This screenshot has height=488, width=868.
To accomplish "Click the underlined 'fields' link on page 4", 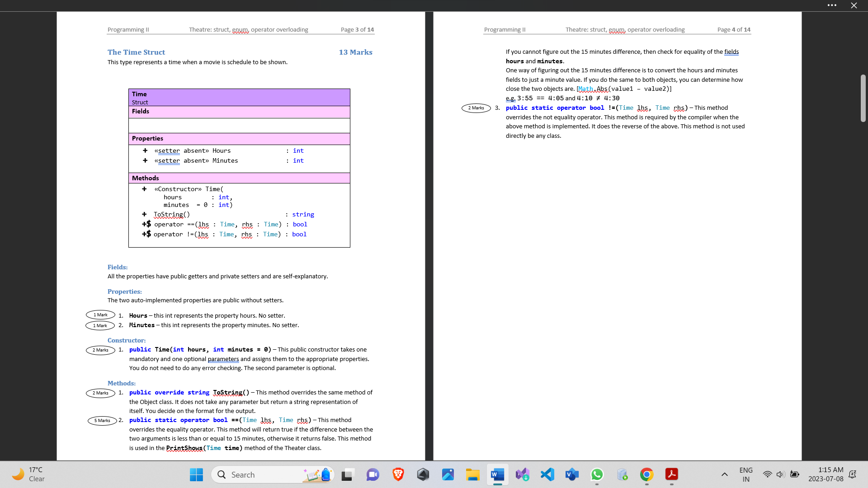I will 731,52.
